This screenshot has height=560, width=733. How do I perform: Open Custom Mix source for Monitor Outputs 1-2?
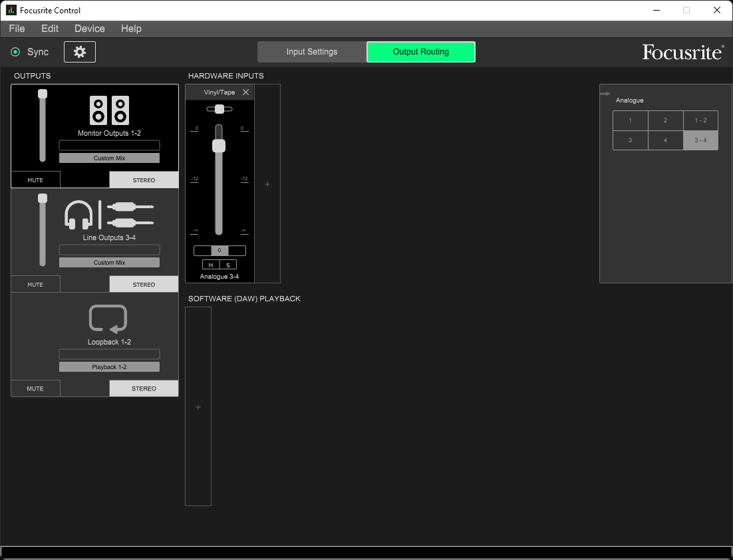(x=109, y=158)
